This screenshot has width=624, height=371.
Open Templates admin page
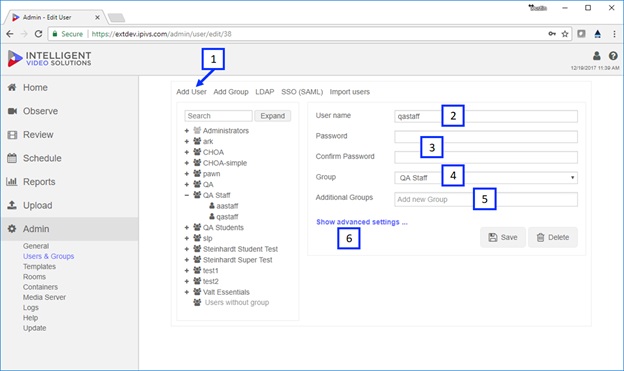[39, 266]
